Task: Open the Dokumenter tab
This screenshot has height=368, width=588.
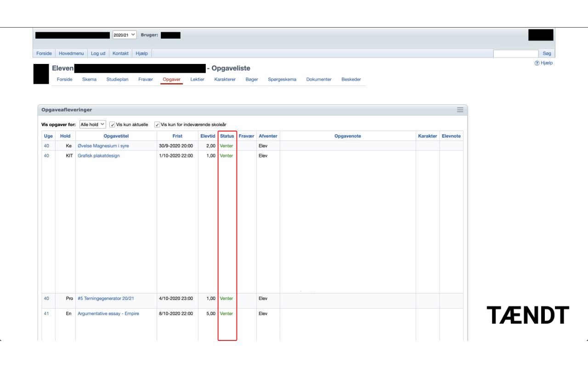Action: tap(319, 79)
